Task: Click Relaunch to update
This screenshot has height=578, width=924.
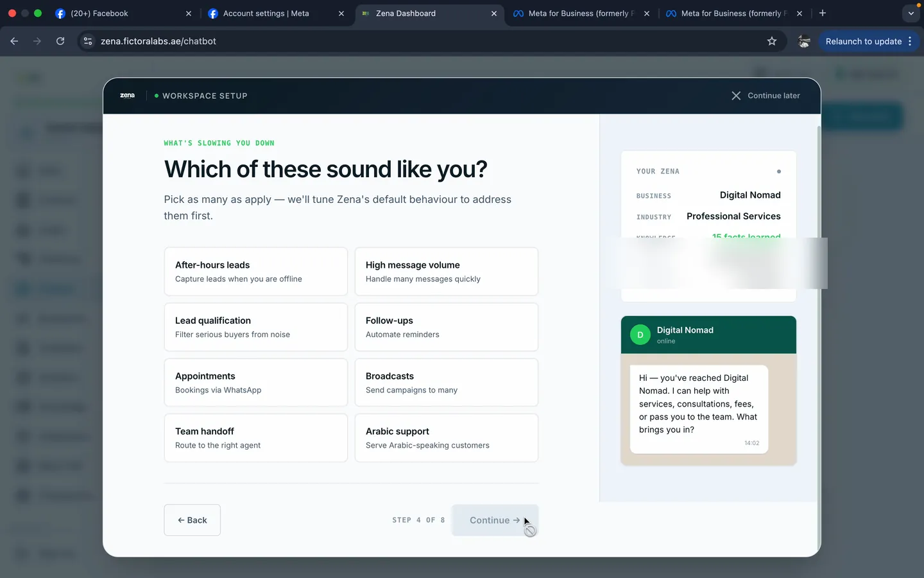Action: (x=864, y=41)
